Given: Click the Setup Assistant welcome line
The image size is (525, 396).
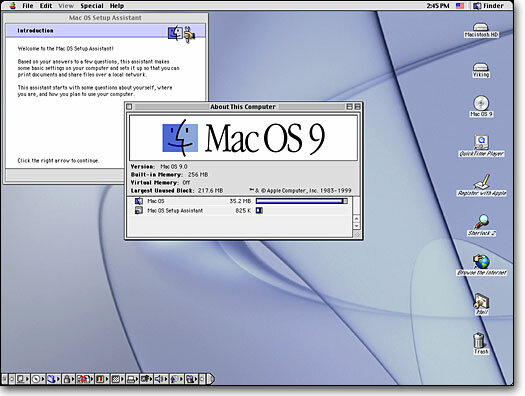Looking at the screenshot, I should (66, 49).
